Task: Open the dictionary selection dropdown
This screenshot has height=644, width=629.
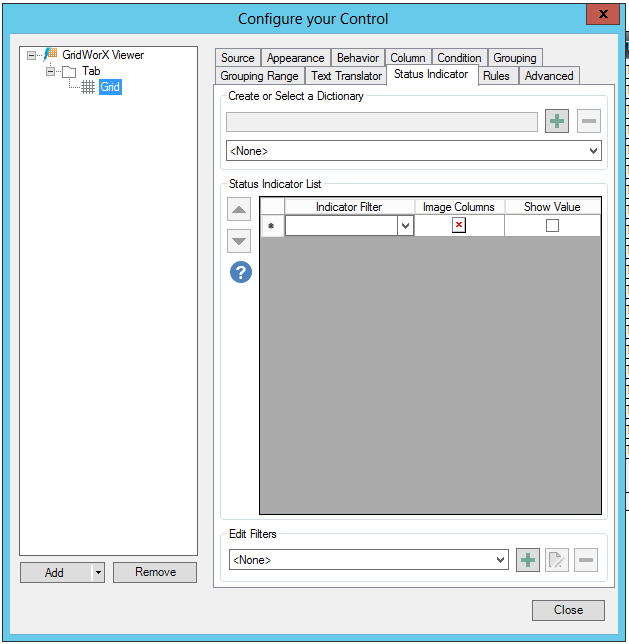Action: click(413, 151)
